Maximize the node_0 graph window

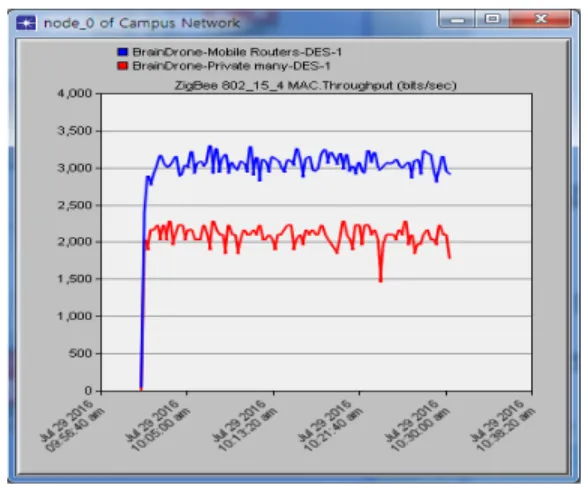coord(492,19)
